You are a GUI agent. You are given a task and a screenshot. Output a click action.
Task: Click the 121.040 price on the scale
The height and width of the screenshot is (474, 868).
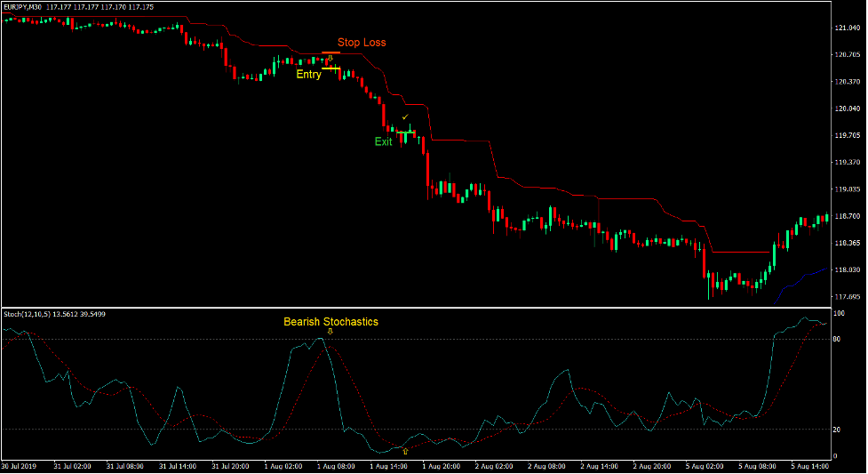[848, 28]
